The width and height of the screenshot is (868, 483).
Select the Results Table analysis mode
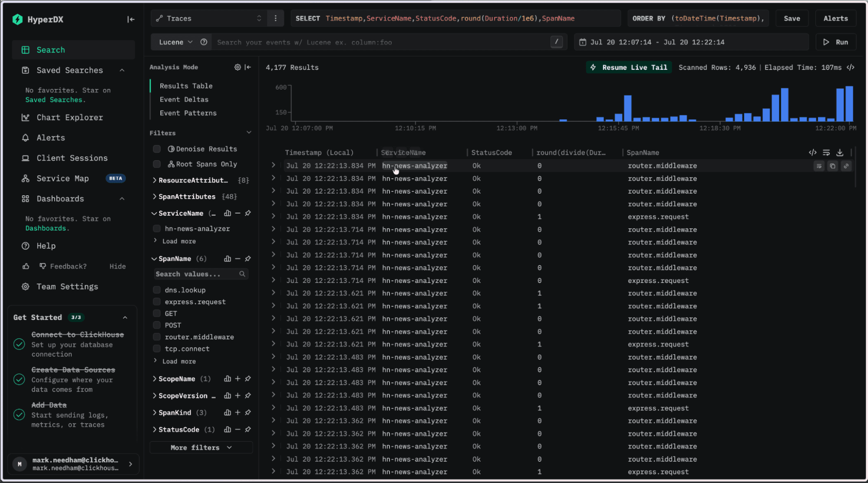click(186, 86)
